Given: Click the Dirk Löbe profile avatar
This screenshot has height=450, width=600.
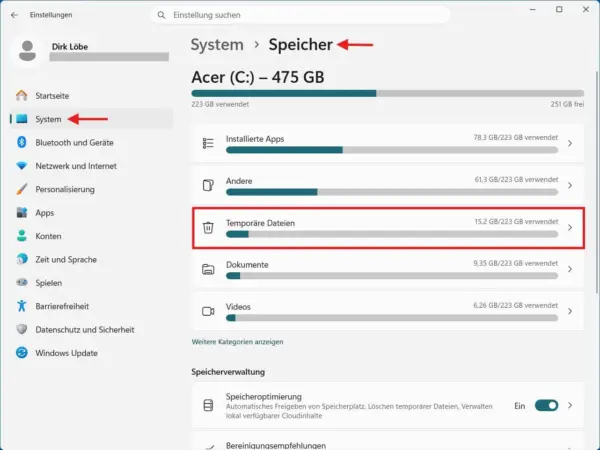Looking at the screenshot, I should tap(28, 51).
